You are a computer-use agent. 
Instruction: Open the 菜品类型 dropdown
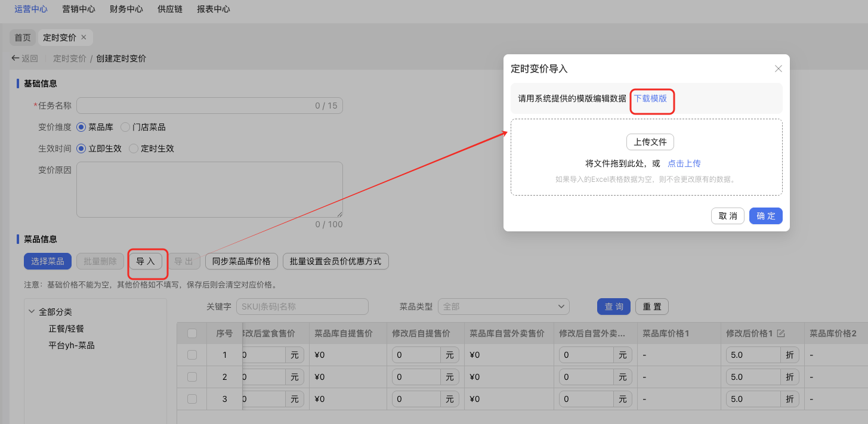click(x=503, y=307)
